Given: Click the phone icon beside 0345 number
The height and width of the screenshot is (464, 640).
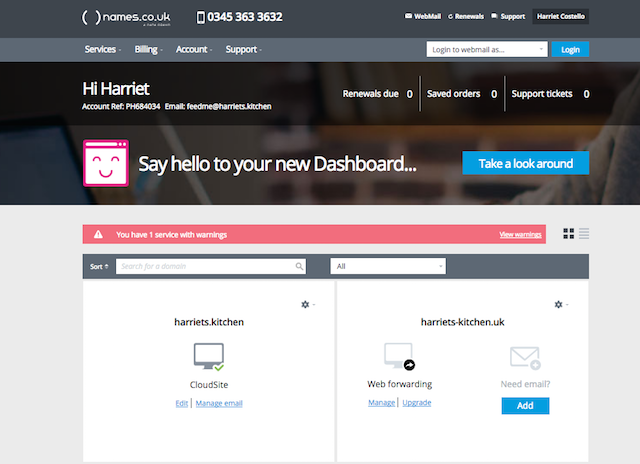Looking at the screenshot, I should click(x=200, y=18).
